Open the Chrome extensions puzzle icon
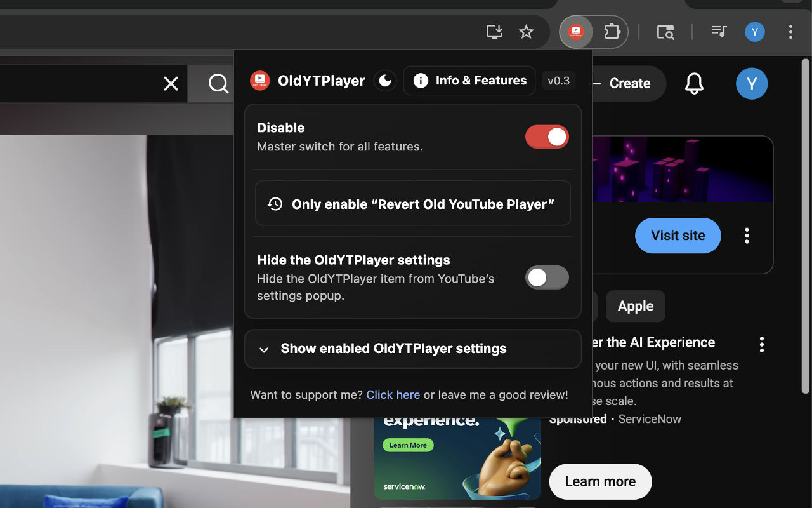The image size is (812, 508). point(612,31)
